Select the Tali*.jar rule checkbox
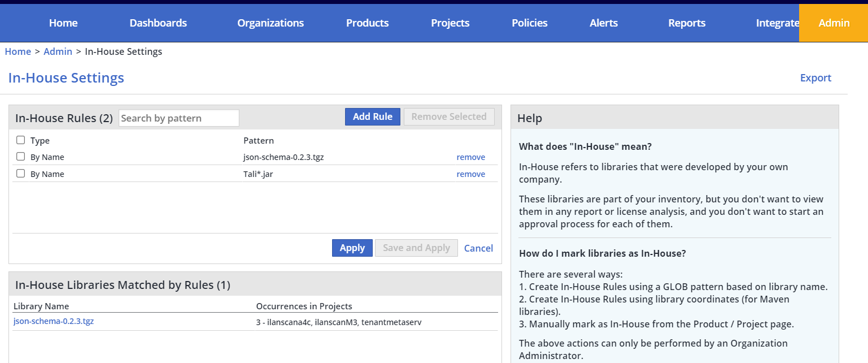Screen dimensions: 868x363 (21, 174)
